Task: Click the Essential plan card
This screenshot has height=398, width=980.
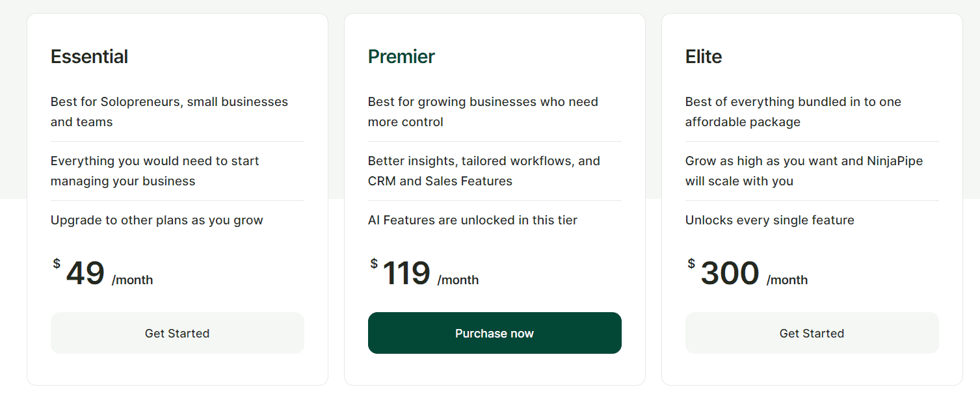Action: (x=177, y=195)
